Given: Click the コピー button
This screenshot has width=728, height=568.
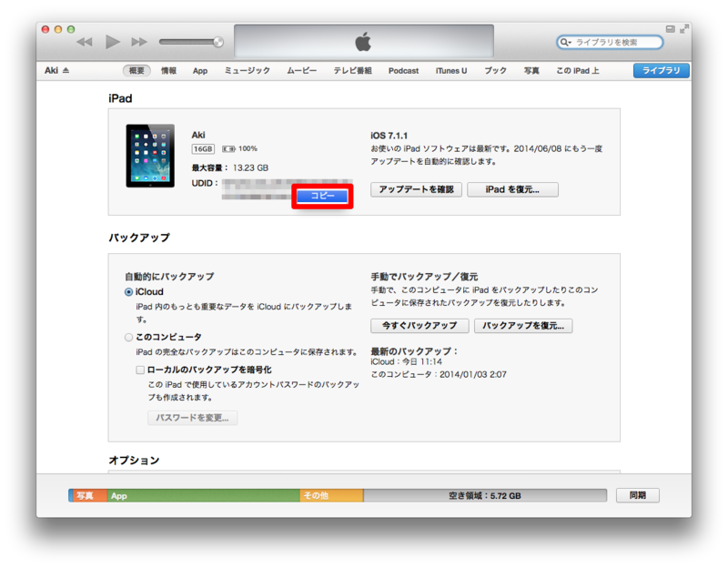Looking at the screenshot, I should tap(322, 196).
